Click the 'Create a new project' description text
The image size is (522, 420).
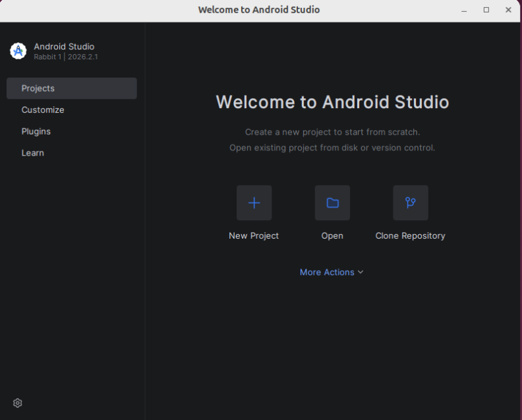coord(332,133)
